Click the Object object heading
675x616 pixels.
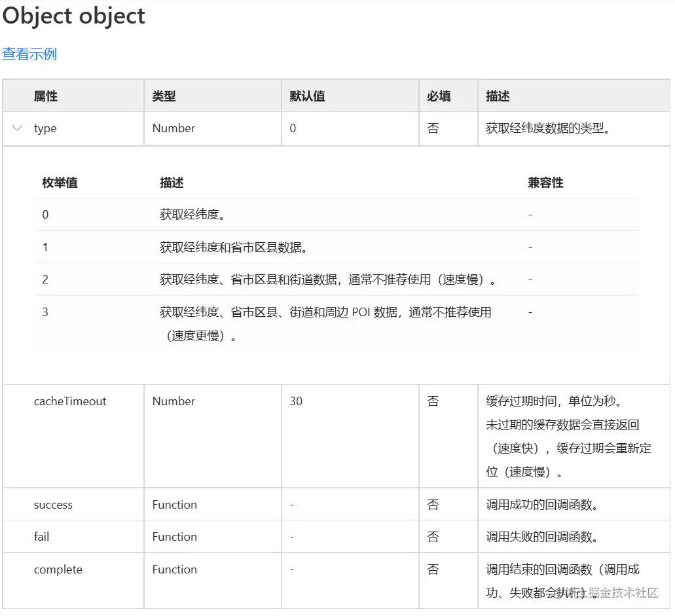click(73, 16)
